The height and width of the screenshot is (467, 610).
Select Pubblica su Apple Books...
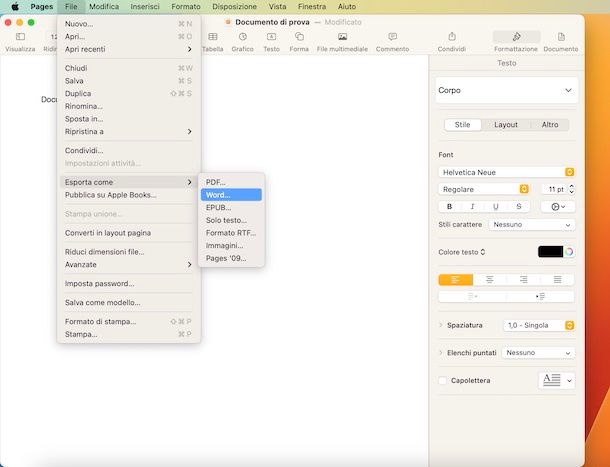click(128, 195)
